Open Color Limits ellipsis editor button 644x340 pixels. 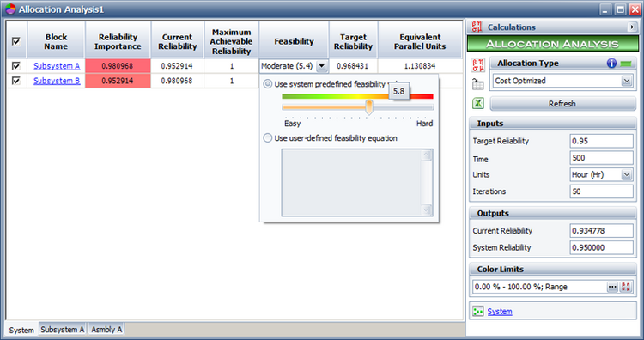coord(612,287)
